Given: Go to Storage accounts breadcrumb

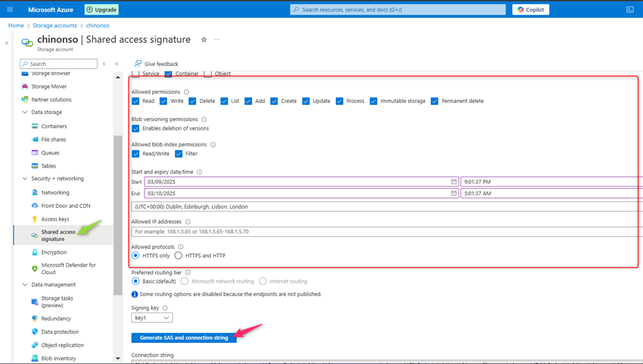Looking at the screenshot, I should tap(55, 26).
